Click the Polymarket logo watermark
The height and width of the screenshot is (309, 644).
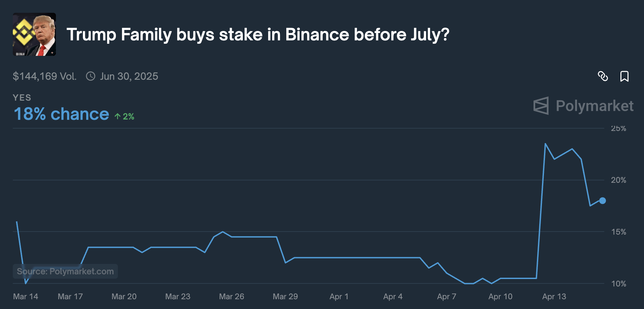(583, 106)
